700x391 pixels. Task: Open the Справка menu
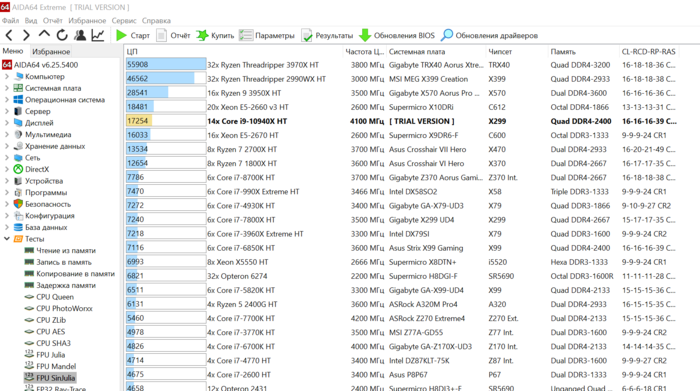pyautogui.click(x=156, y=21)
